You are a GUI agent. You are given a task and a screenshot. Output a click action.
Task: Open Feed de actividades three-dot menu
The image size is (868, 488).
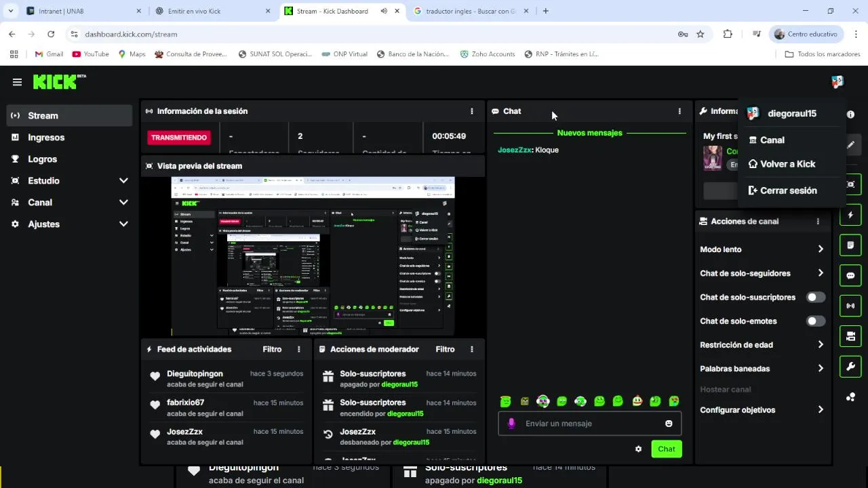pyautogui.click(x=299, y=350)
